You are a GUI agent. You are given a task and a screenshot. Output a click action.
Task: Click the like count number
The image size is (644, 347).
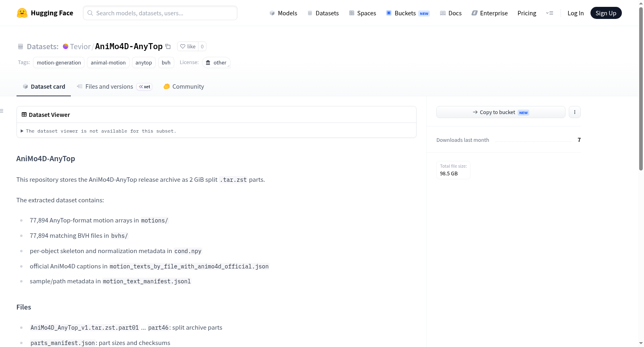pyautogui.click(x=202, y=46)
